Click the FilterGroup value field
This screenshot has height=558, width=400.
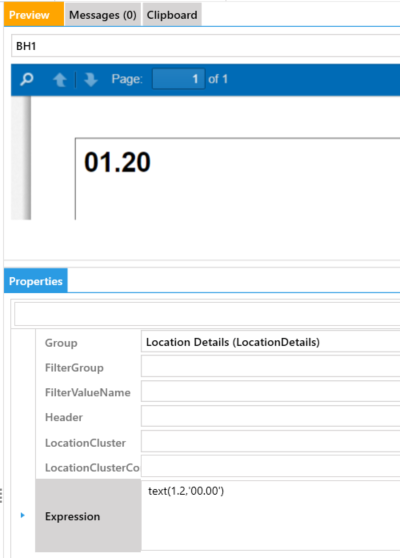[270, 367]
